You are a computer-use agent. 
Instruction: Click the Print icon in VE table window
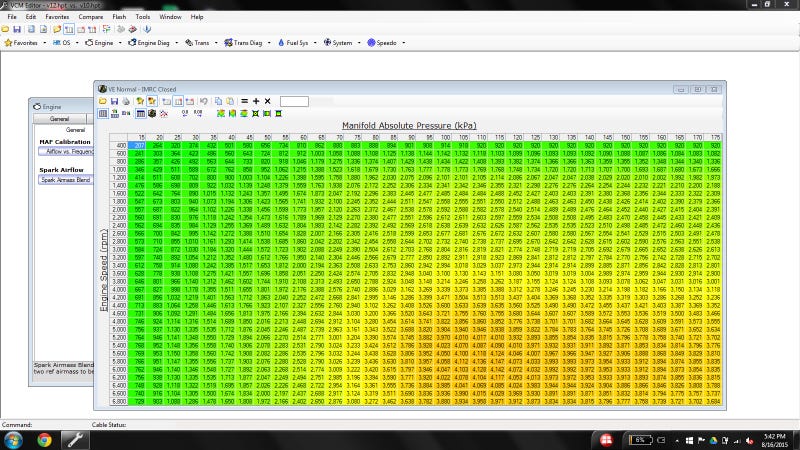[126, 101]
